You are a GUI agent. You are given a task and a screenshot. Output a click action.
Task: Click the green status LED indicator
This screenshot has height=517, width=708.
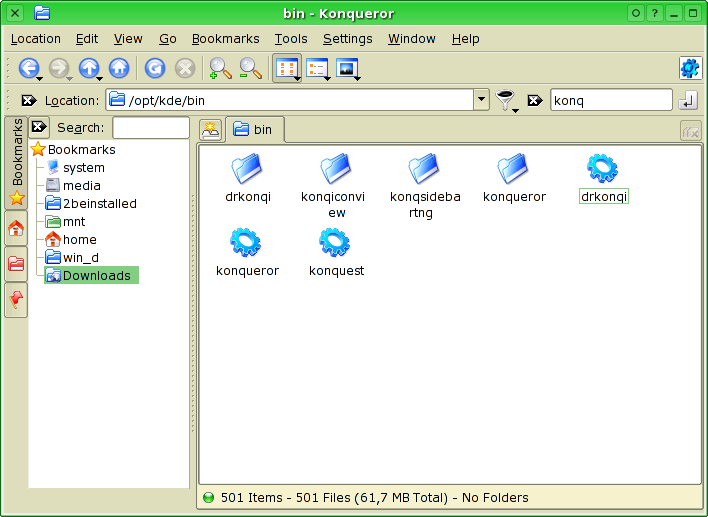(x=209, y=498)
